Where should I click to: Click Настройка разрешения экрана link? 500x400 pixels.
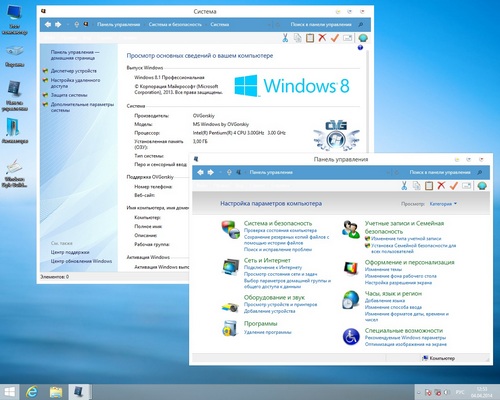coord(398,283)
